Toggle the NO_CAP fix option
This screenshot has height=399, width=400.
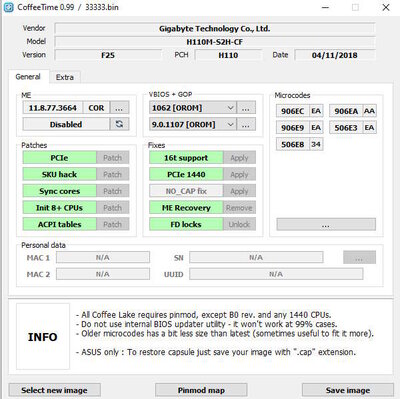point(186,191)
